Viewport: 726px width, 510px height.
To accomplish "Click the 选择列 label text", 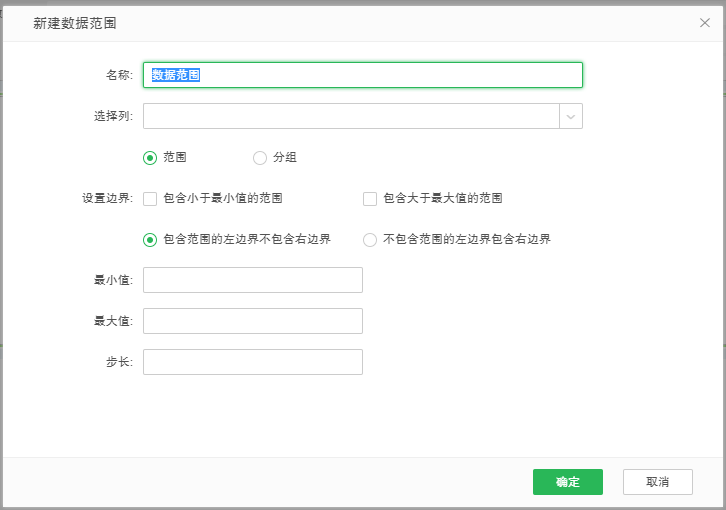I will [x=113, y=116].
